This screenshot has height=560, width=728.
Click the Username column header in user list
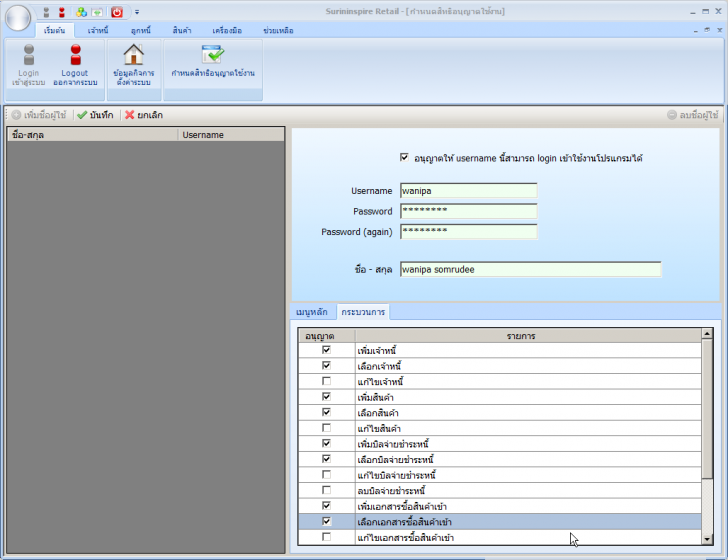click(x=231, y=135)
